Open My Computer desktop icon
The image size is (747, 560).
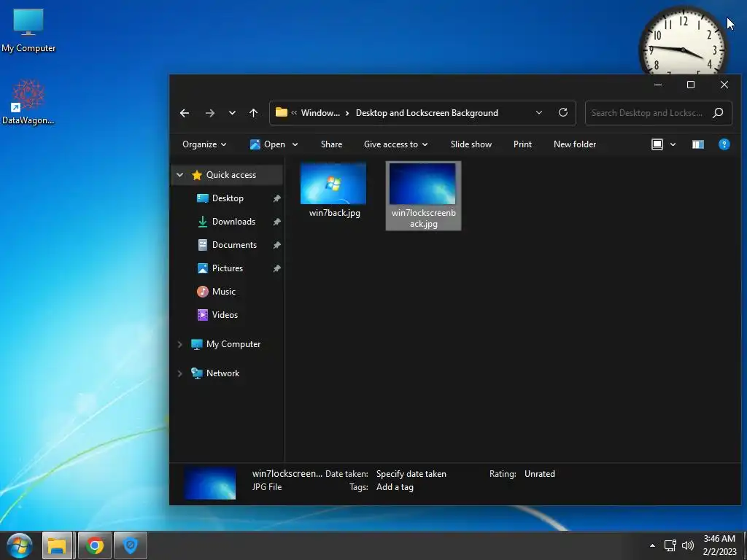[x=28, y=31]
